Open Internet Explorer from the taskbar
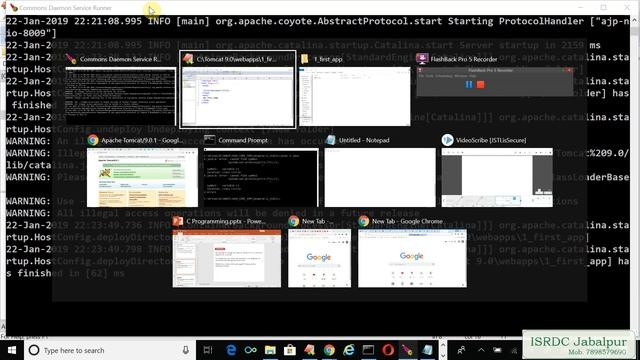Viewport: 640px width, 360px height. [x=349, y=350]
